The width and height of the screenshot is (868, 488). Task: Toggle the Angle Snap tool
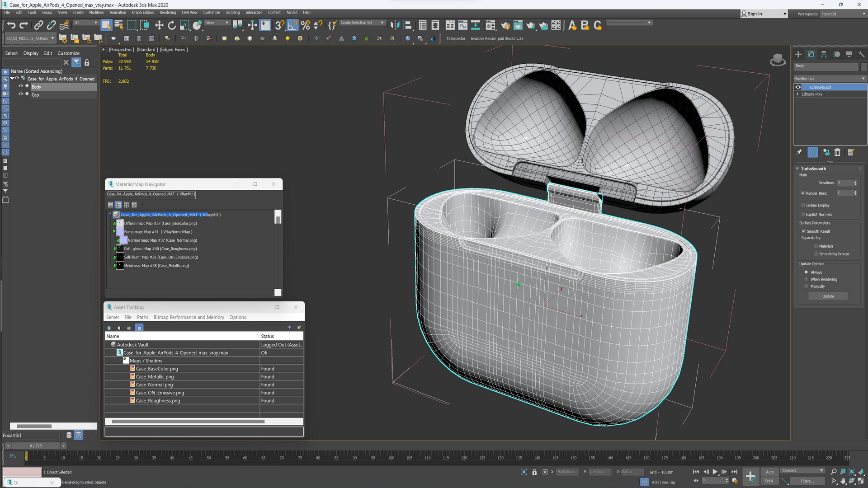point(292,25)
